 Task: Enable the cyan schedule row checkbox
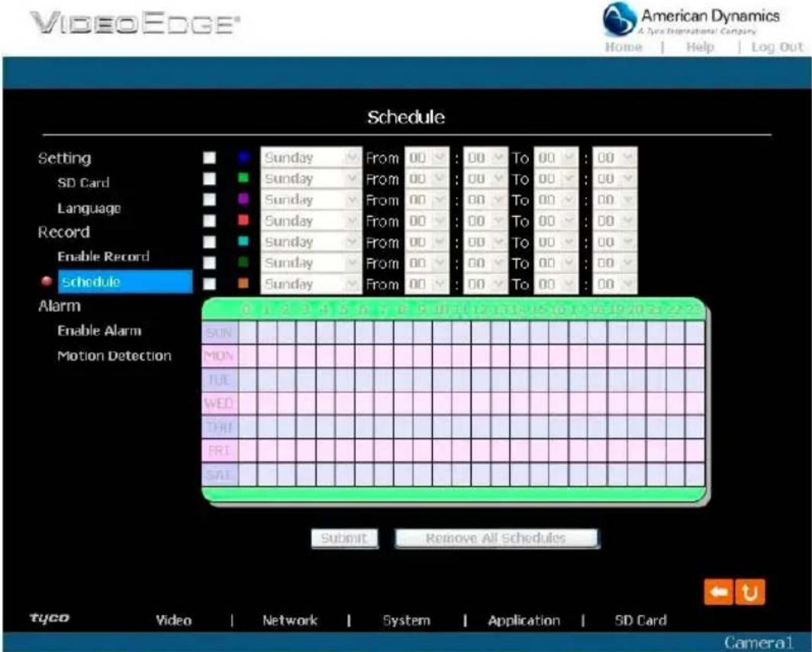click(209, 242)
